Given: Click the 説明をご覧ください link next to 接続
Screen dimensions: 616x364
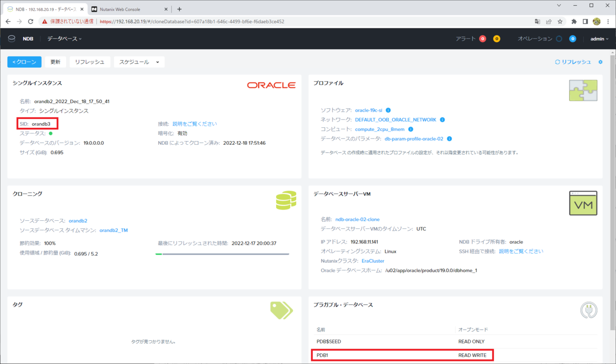Looking at the screenshot, I should coord(195,124).
